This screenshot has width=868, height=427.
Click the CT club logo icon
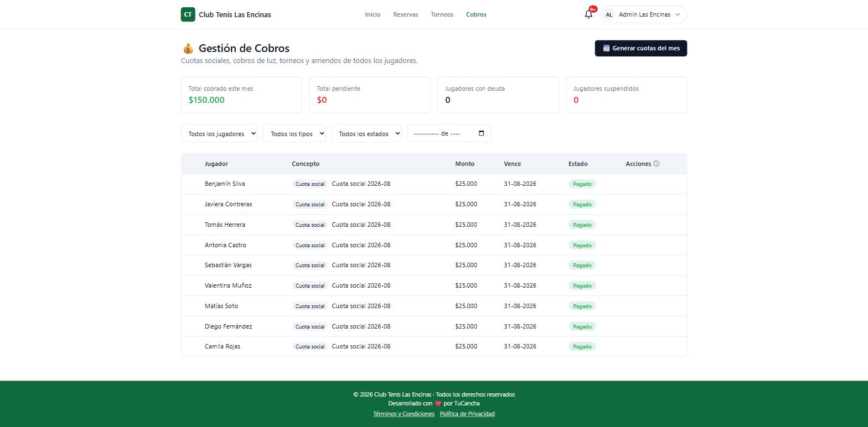[x=188, y=14]
